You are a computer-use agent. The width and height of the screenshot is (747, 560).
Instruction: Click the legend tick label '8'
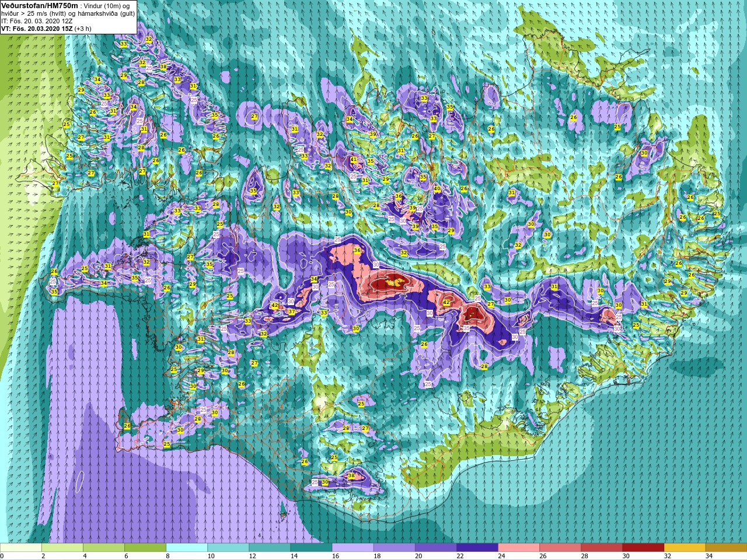pos(167,556)
